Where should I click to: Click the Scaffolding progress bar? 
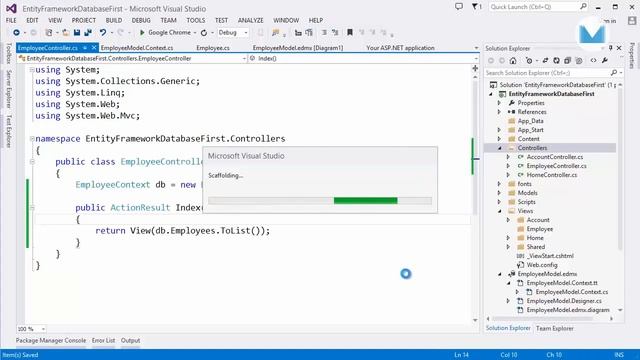point(320,200)
